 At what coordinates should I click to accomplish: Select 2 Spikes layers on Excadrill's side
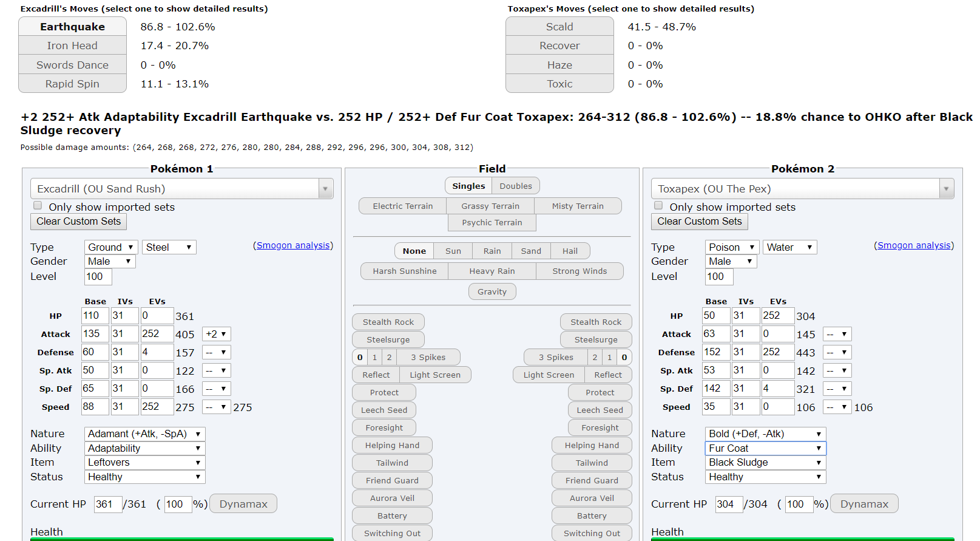click(389, 357)
